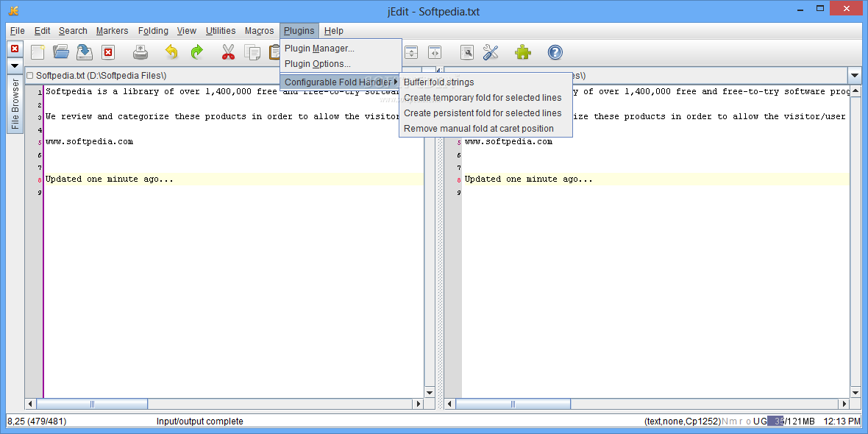The height and width of the screenshot is (434, 868).
Task: Open the File Browser side tab
Action: [x=15, y=104]
